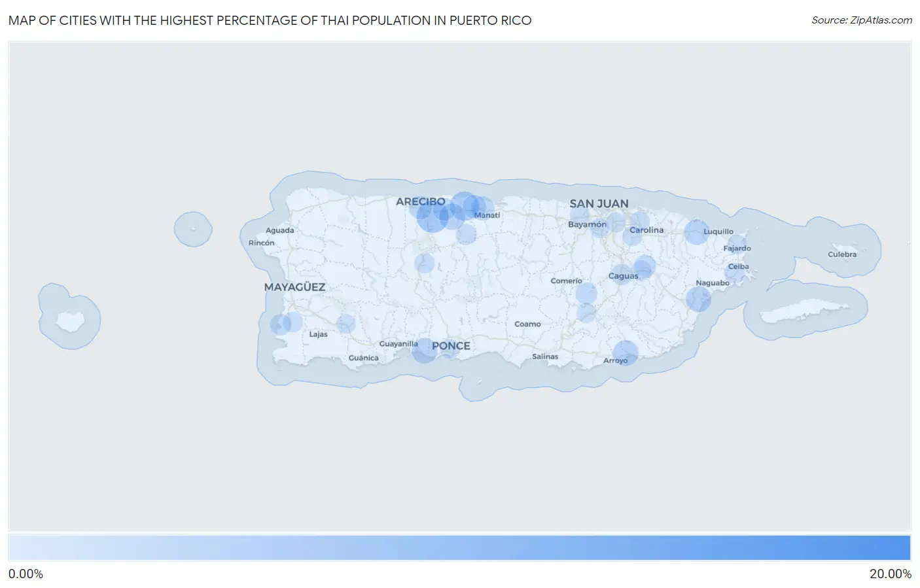Click the SAN JUAN city label
Screen dimensions: 920x588
click(x=599, y=203)
